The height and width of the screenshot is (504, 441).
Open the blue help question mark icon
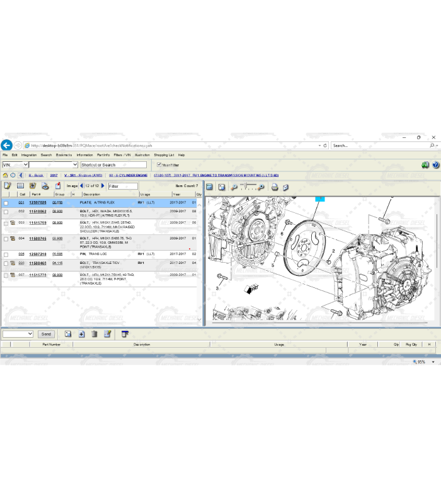[x=435, y=164]
